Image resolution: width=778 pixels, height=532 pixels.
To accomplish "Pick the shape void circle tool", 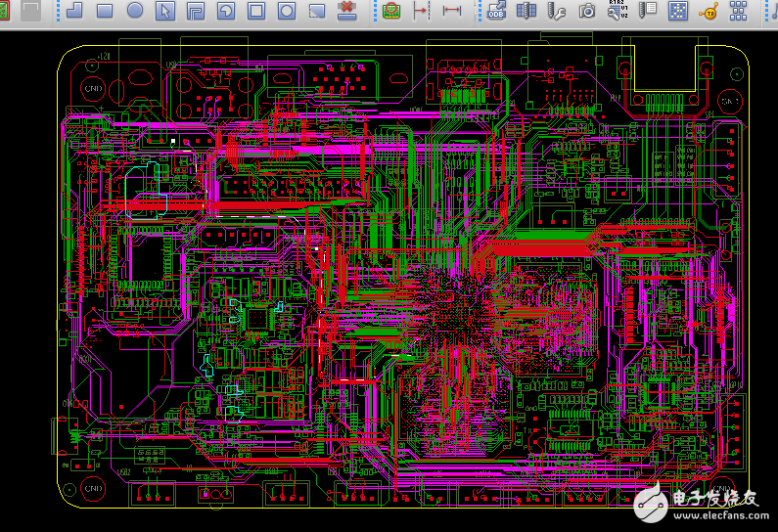I will pos(287,11).
